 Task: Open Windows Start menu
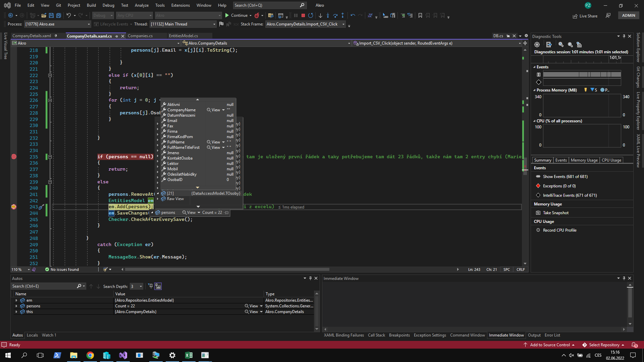click(x=8, y=355)
